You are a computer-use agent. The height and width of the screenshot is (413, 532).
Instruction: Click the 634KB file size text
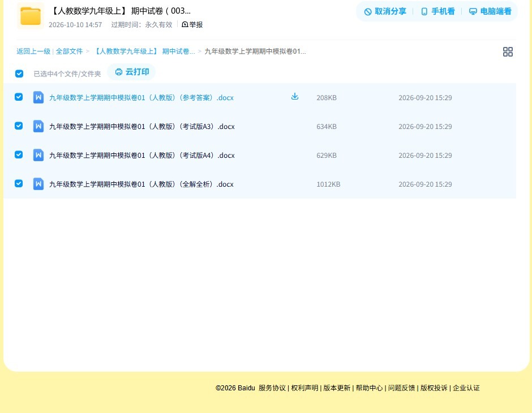pos(327,127)
